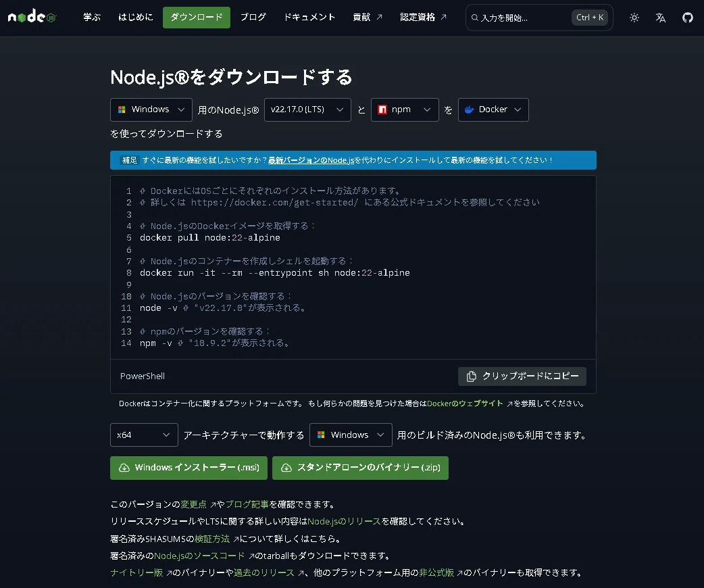
Task: Click the search magnifier icon
Action: click(x=474, y=18)
